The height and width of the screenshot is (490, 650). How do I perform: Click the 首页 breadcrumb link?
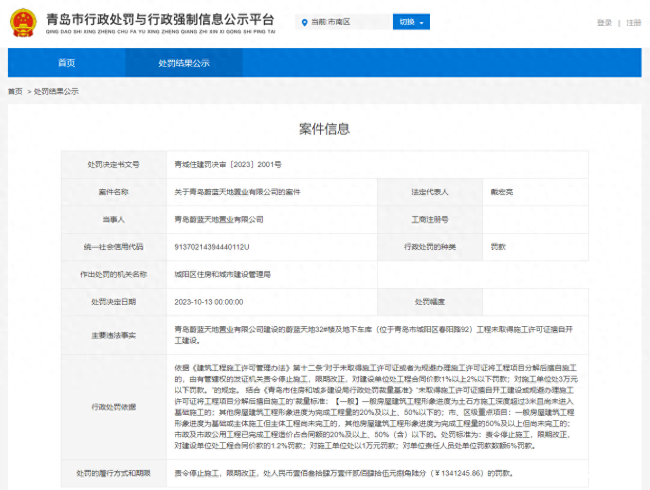[15, 92]
